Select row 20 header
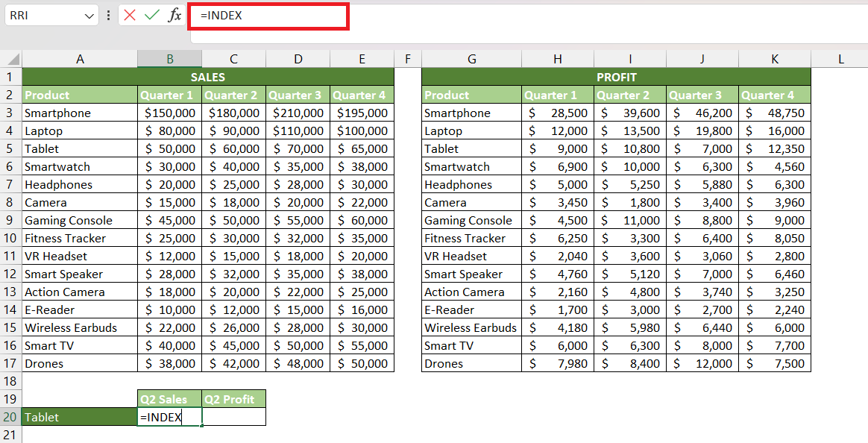The width and height of the screenshot is (868, 443). (10, 417)
